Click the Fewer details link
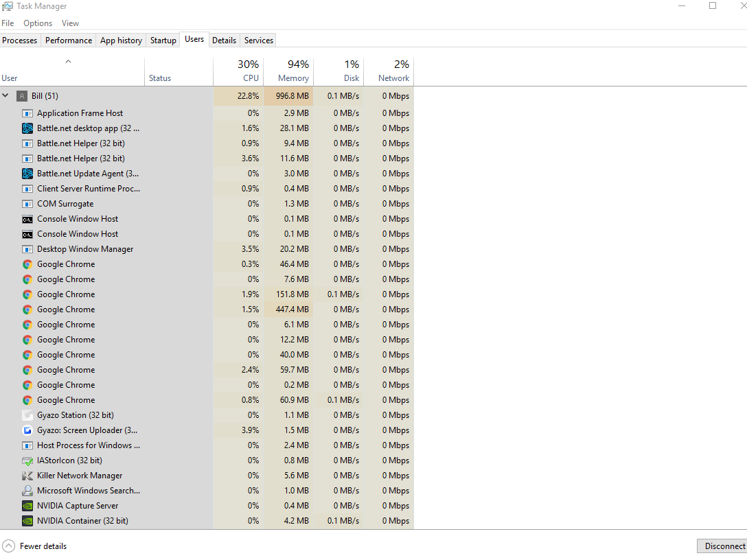The height and width of the screenshot is (560, 747). [x=43, y=546]
